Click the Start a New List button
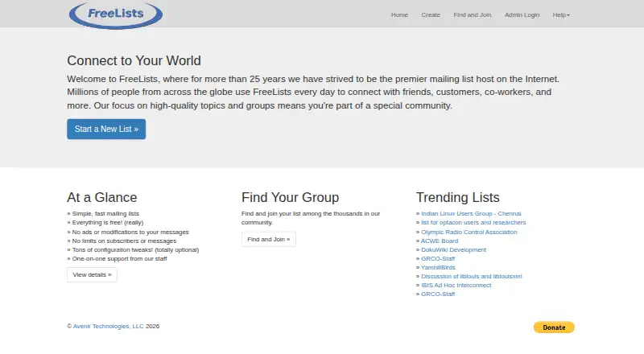 pos(106,129)
